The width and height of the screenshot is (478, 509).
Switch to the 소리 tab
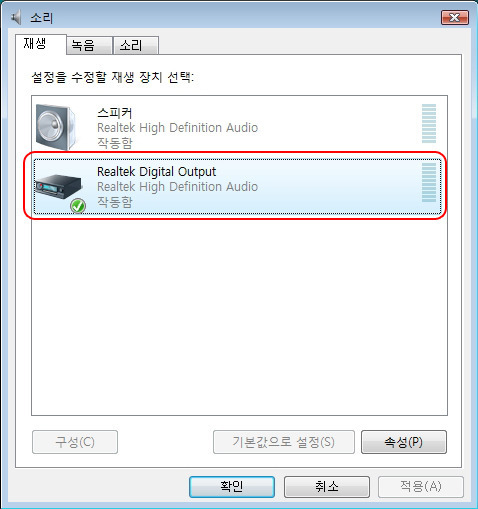pos(136,45)
